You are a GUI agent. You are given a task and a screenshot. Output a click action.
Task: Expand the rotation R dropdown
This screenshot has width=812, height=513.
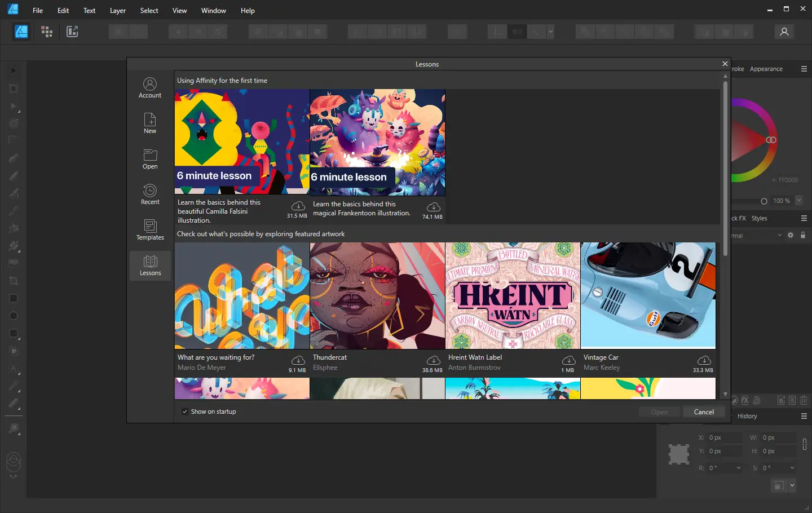click(739, 468)
